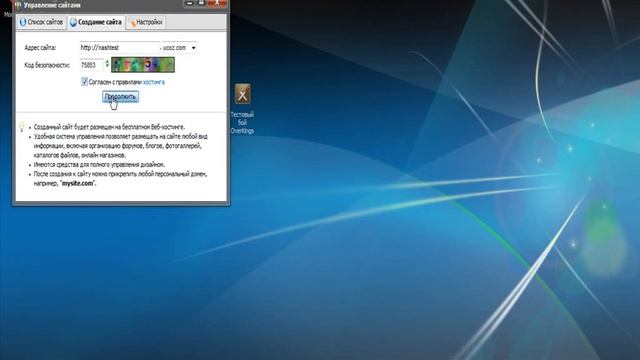640x360 pixels.
Task: Click the Код безопасности label
Action: (x=47, y=65)
